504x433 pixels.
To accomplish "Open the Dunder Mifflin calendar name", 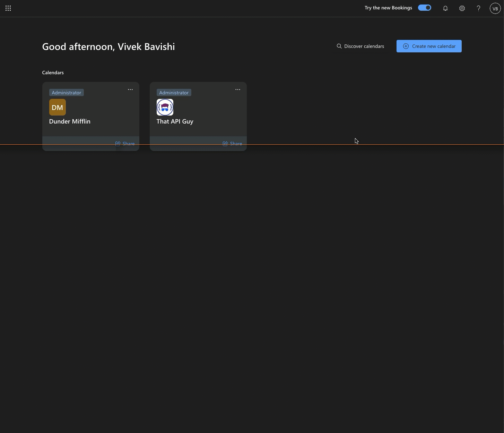I will coord(70,121).
